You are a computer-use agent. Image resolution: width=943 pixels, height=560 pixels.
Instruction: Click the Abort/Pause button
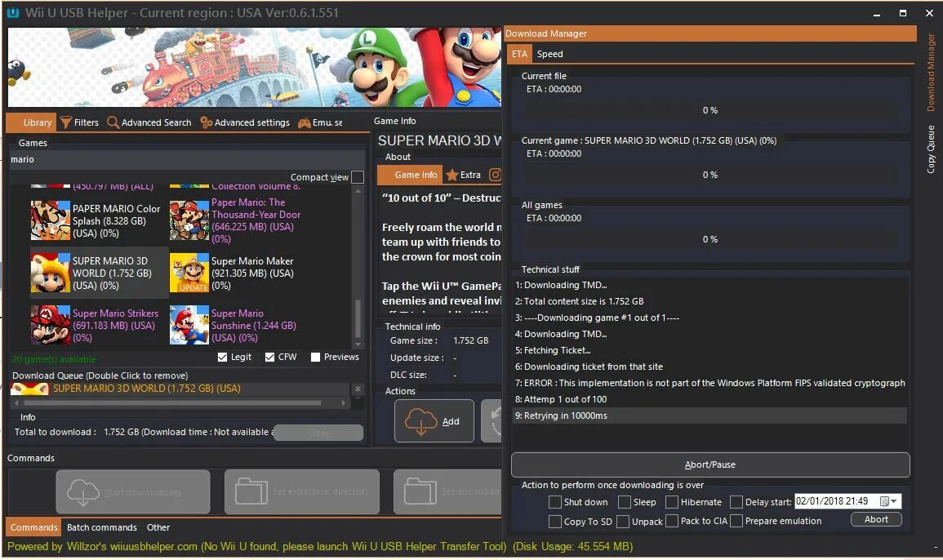click(x=710, y=464)
